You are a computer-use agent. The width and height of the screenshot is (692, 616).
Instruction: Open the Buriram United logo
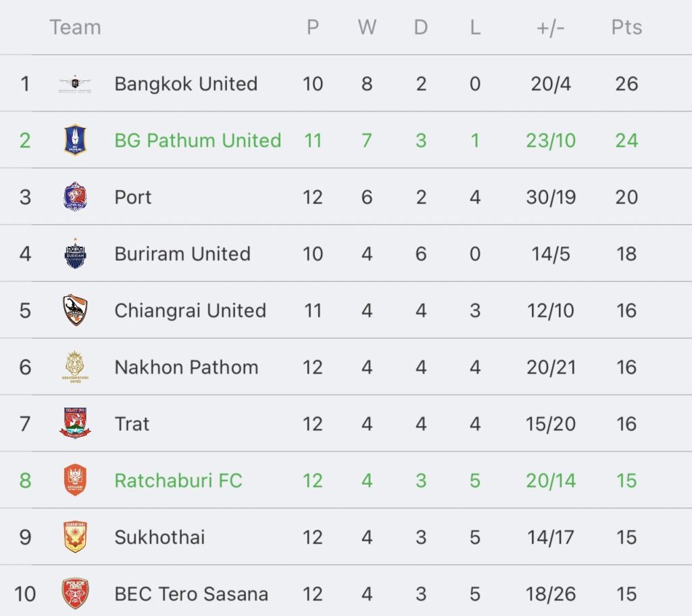point(75,254)
